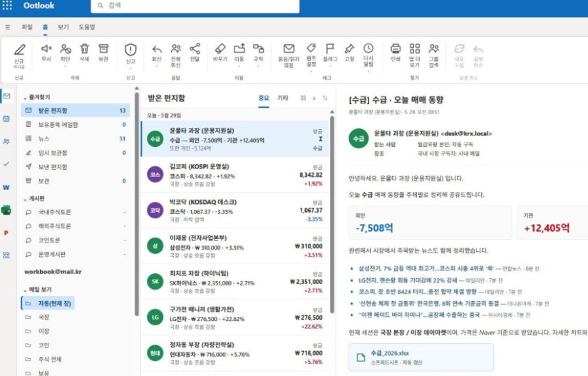Click the 앱 더 보기 grid icon
Viewport: 588px width, 376px height.
pos(414,49)
